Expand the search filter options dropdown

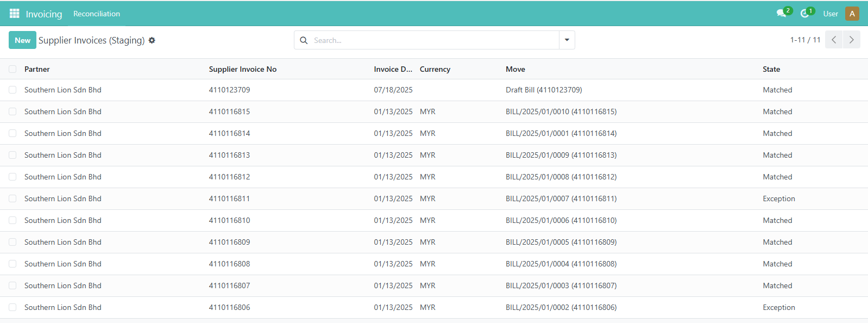(x=567, y=40)
